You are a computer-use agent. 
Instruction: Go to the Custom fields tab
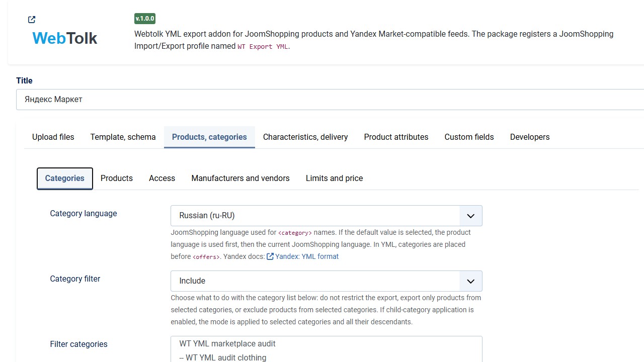point(469,137)
